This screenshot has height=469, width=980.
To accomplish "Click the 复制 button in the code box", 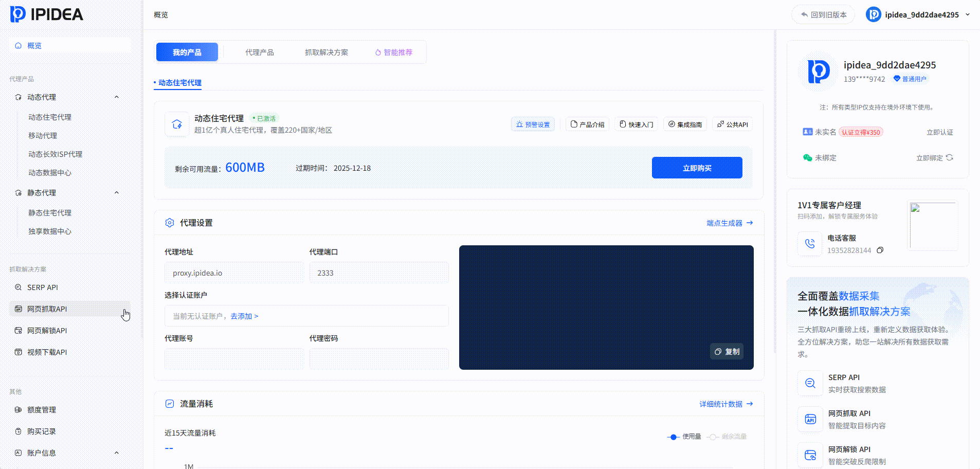I will point(727,352).
